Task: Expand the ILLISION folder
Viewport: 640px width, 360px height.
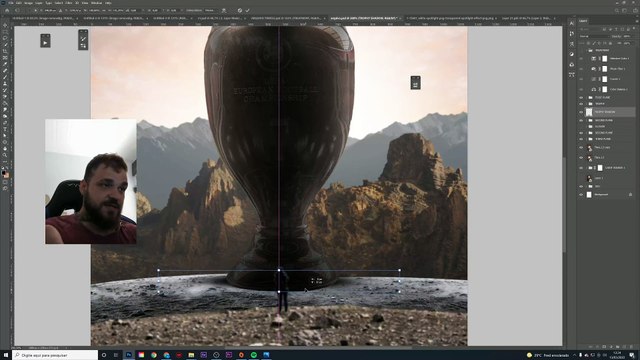Action: (587, 127)
